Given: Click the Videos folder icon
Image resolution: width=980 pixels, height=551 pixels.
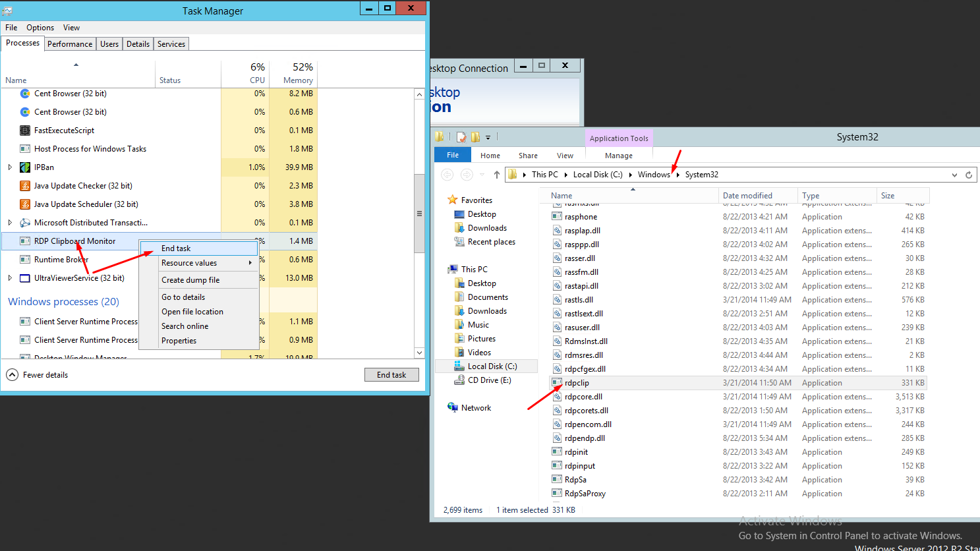Looking at the screenshot, I should [x=459, y=353].
